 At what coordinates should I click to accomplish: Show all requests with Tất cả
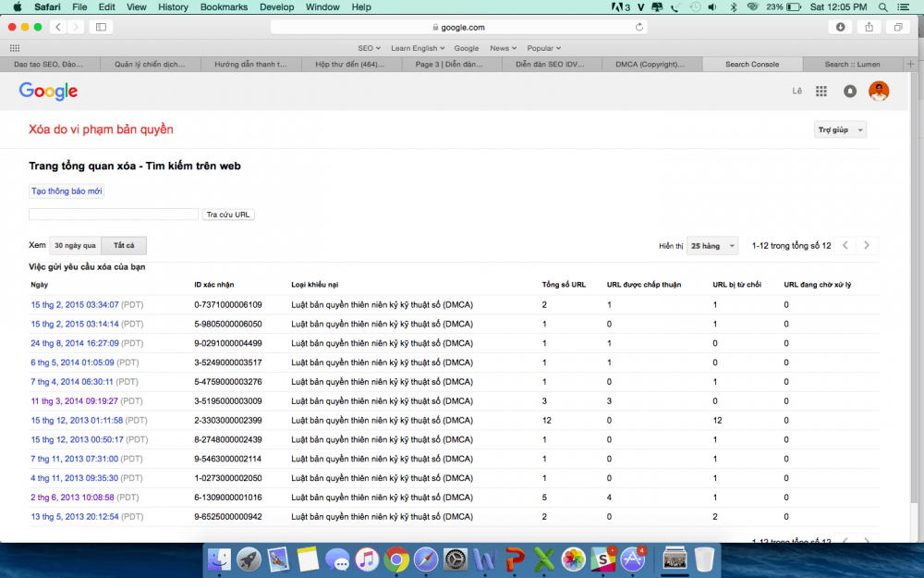(x=124, y=245)
